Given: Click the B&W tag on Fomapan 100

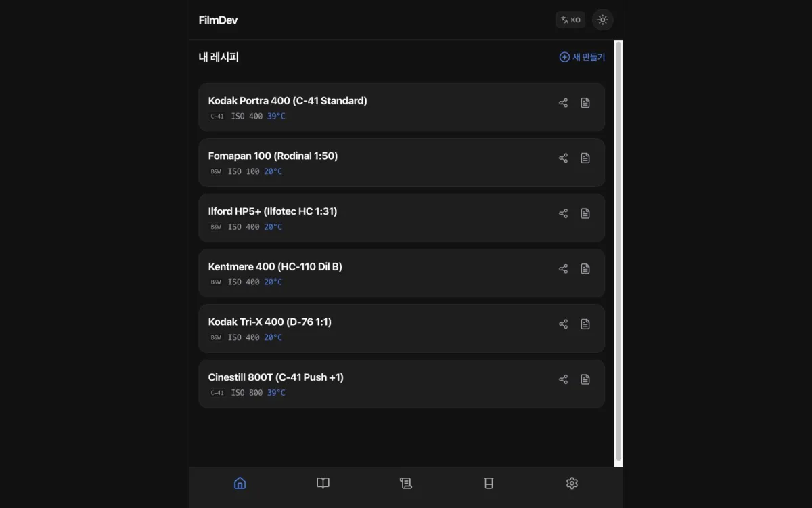Looking at the screenshot, I should [216, 172].
